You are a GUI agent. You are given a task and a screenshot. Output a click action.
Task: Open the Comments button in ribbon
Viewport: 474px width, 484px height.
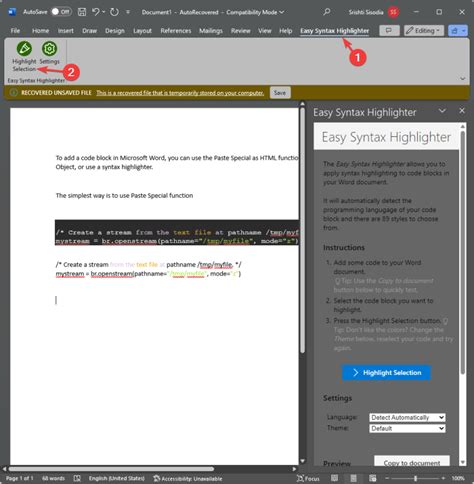pyautogui.click(x=389, y=31)
